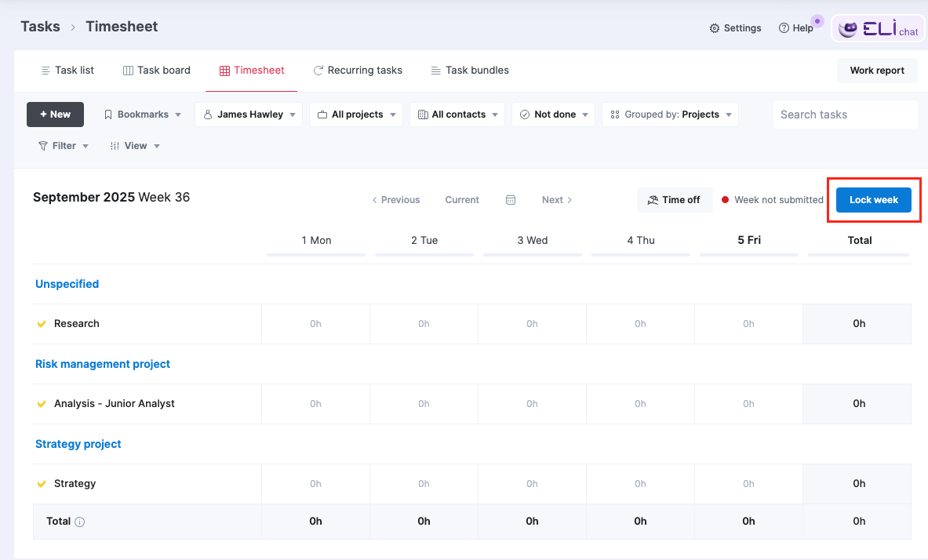Expand Bookmarks dropdown

(142, 115)
